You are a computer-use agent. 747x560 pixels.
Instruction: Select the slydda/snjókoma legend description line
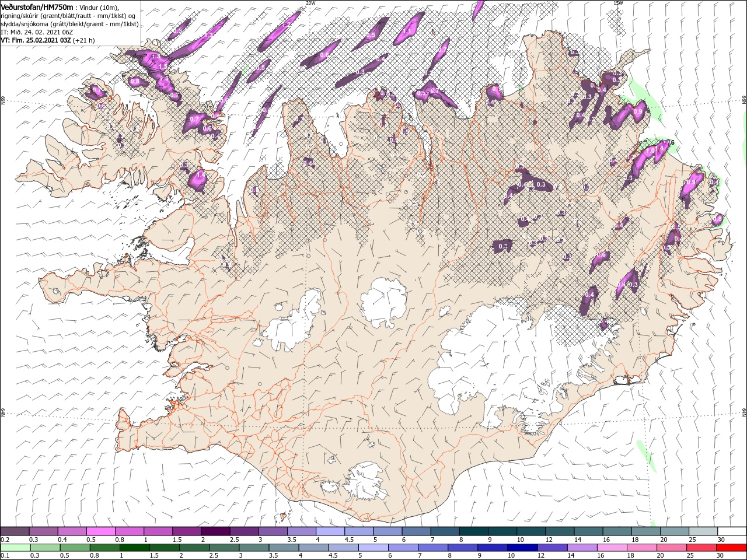click(69, 24)
